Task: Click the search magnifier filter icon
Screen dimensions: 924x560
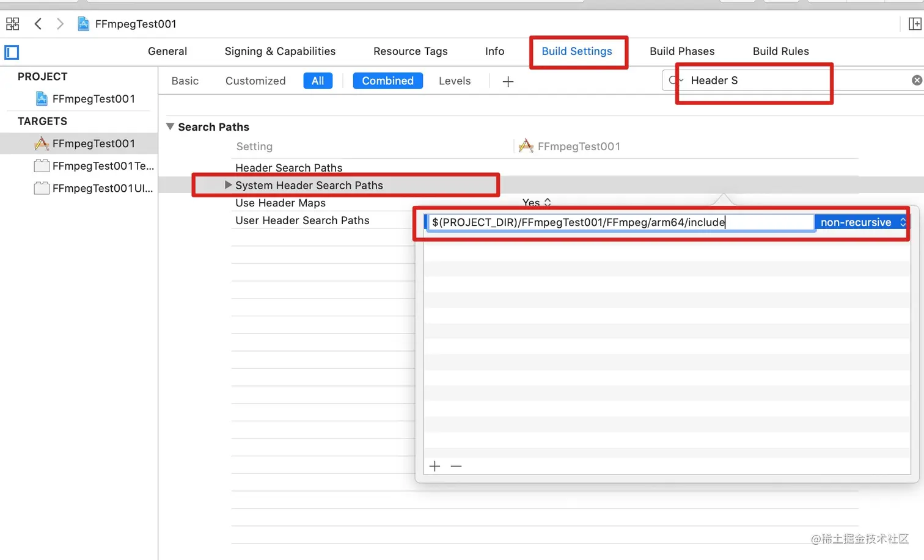Action: tap(675, 80)
